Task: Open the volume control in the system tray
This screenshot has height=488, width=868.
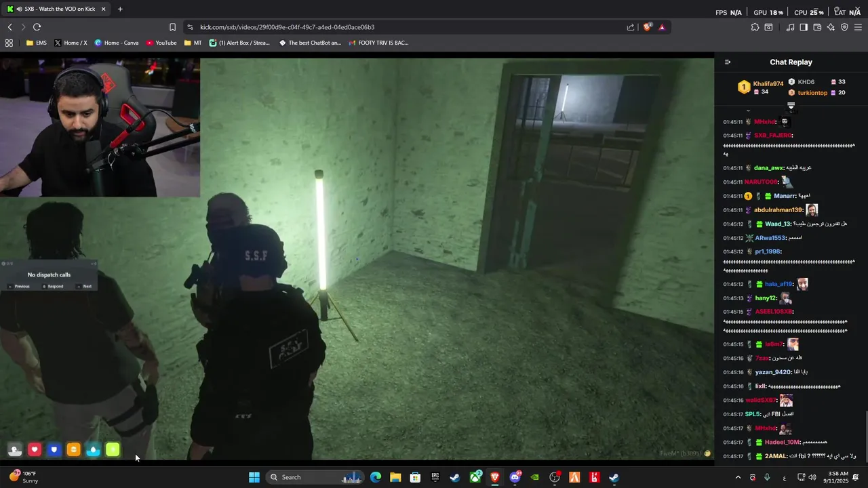Action: point(812,477)
